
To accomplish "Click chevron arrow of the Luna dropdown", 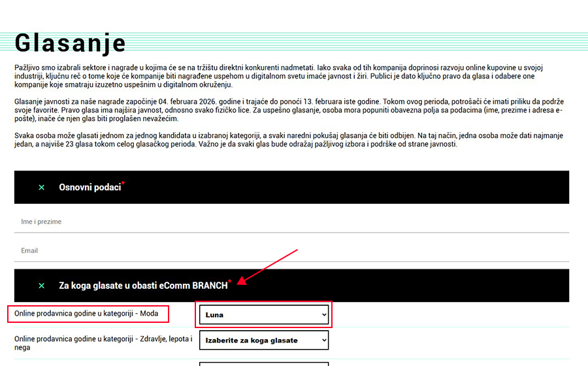I will [x=323, y=315].
